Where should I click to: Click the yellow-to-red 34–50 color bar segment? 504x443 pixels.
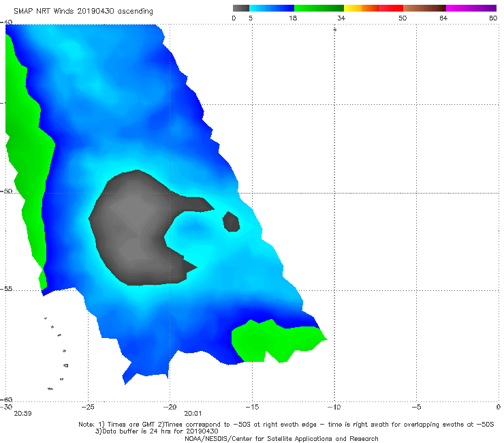click(x=373, y=8)
